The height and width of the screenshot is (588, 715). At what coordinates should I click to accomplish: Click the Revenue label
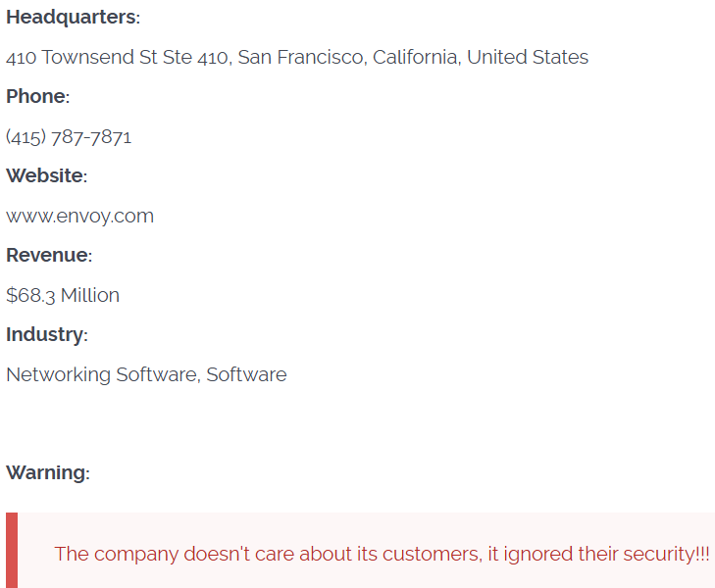point(48,255)
